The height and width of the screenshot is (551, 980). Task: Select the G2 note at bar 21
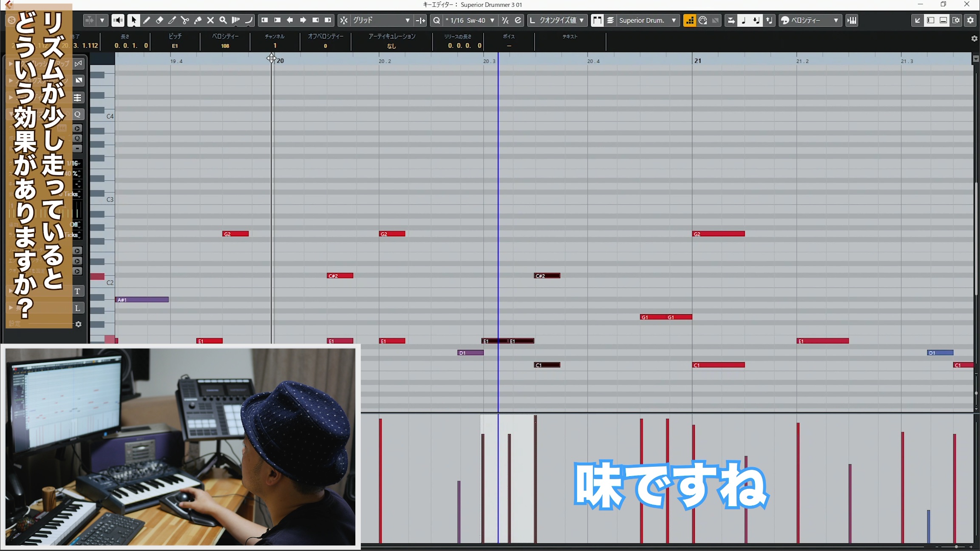pos(719,234)
